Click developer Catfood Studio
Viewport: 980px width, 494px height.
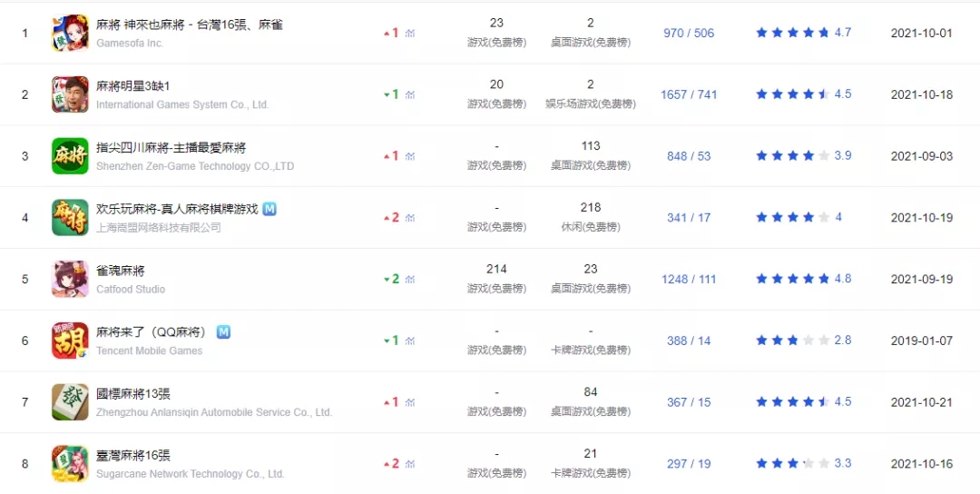[131, 289]
